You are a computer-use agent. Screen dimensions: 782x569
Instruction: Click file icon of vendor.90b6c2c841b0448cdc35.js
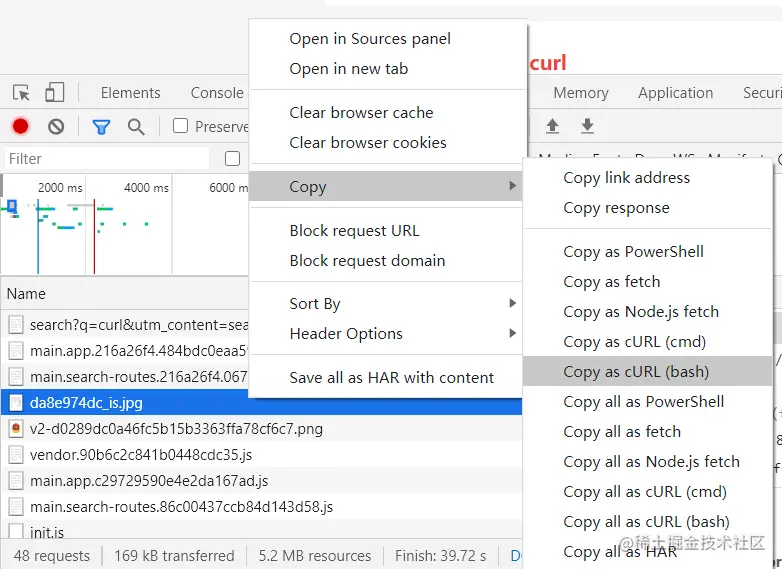coord(16,454)
